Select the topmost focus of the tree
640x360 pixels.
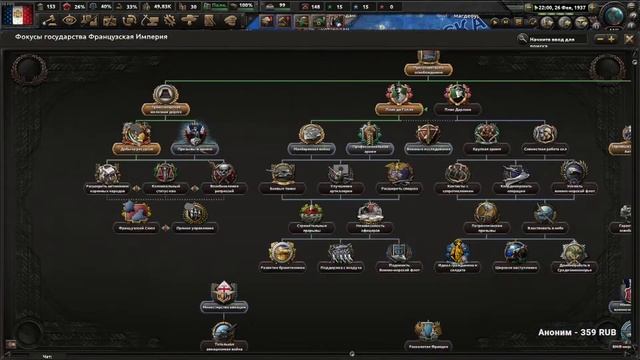[x=428, y=63]
